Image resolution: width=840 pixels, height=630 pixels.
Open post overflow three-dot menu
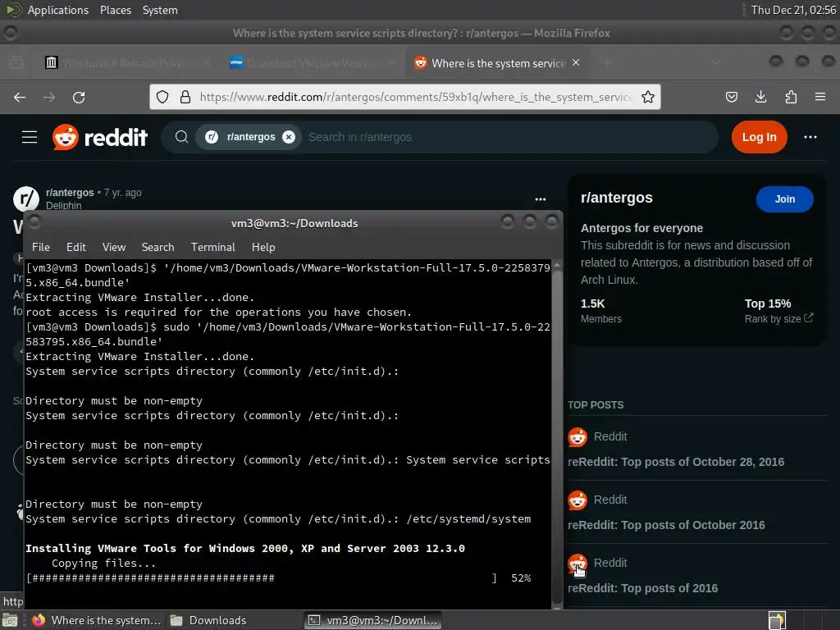(x=541, y=199)
